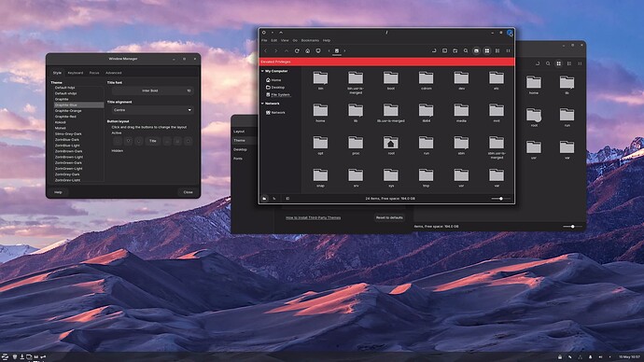The width and height of the screenshot is (644, 362).
Task: Click the 'Title' button in button layout
Action: pos(153,141)
